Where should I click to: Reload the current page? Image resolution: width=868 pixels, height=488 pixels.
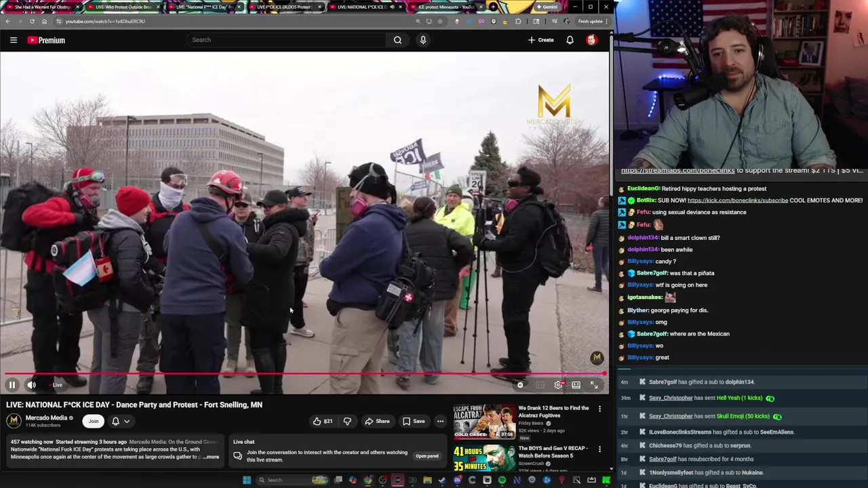point(32,21)
